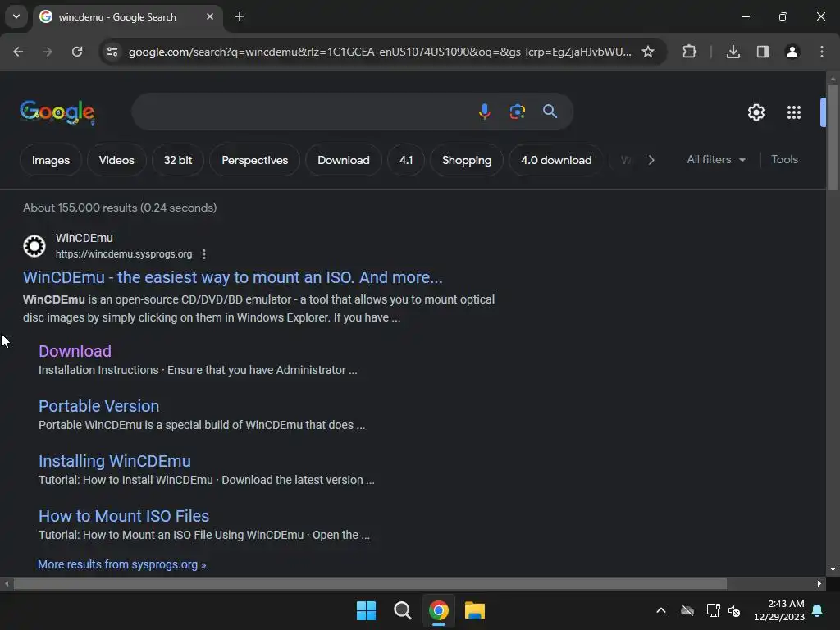Show more filter chips with right chevron
840x630 pixels.
[651, 160]
